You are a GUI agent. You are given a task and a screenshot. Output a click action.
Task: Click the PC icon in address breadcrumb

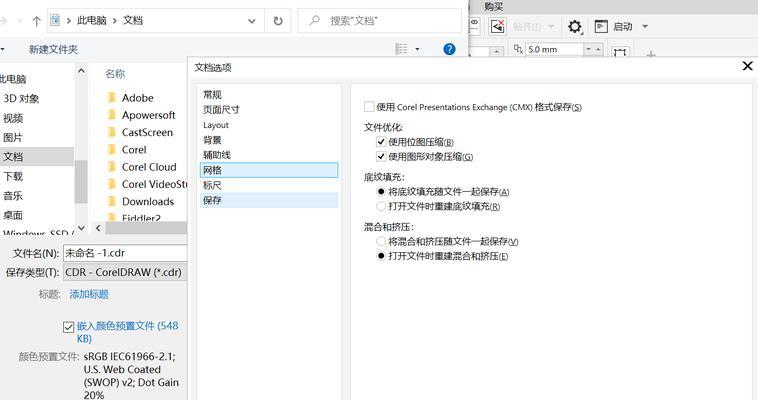click(x=55, y=20)
